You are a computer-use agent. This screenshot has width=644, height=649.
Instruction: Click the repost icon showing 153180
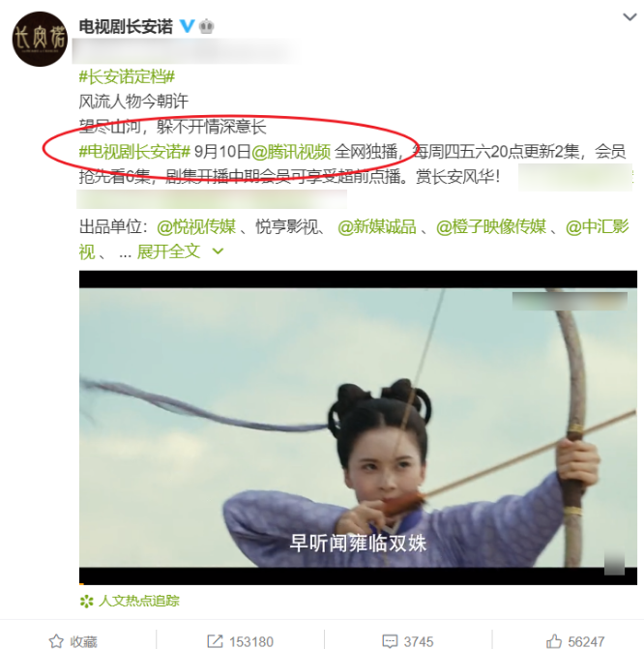pyautogui.click(x=215, y=641)
